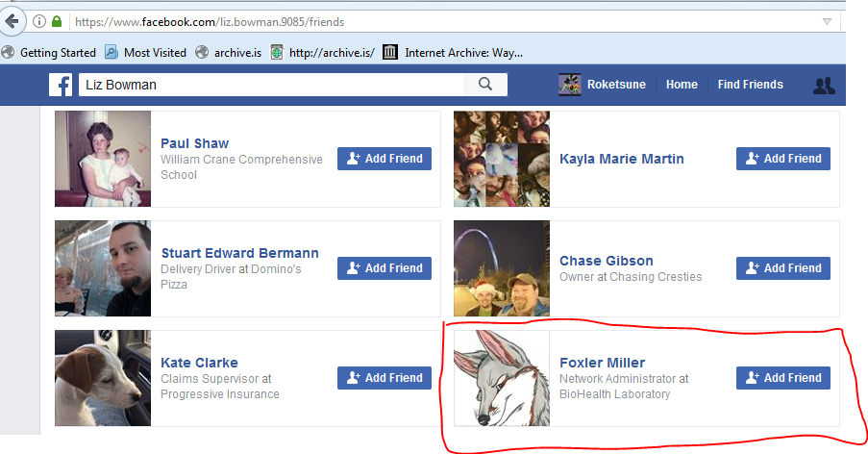The image size is (868, 454).
Task: Open Kayla Marie Martin's profile link
Action: [621, 159]
